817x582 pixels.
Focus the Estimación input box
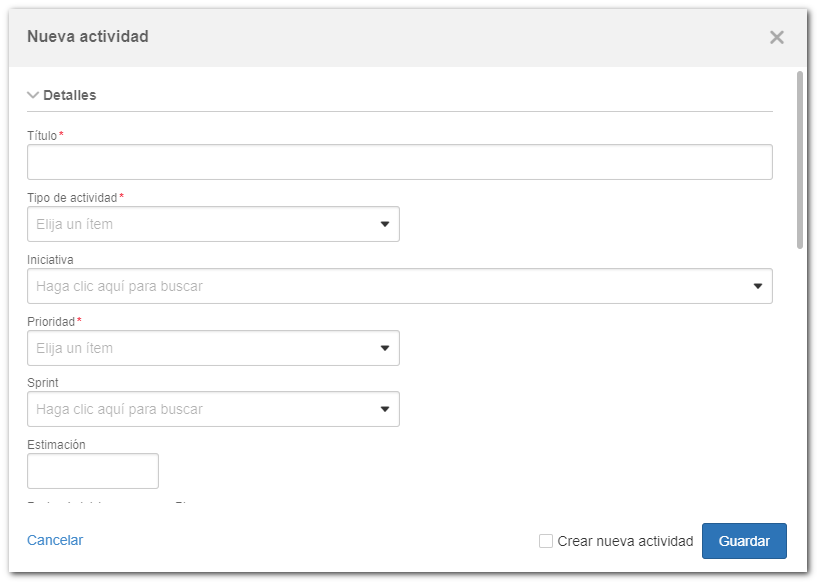click(x=93, y=471)
